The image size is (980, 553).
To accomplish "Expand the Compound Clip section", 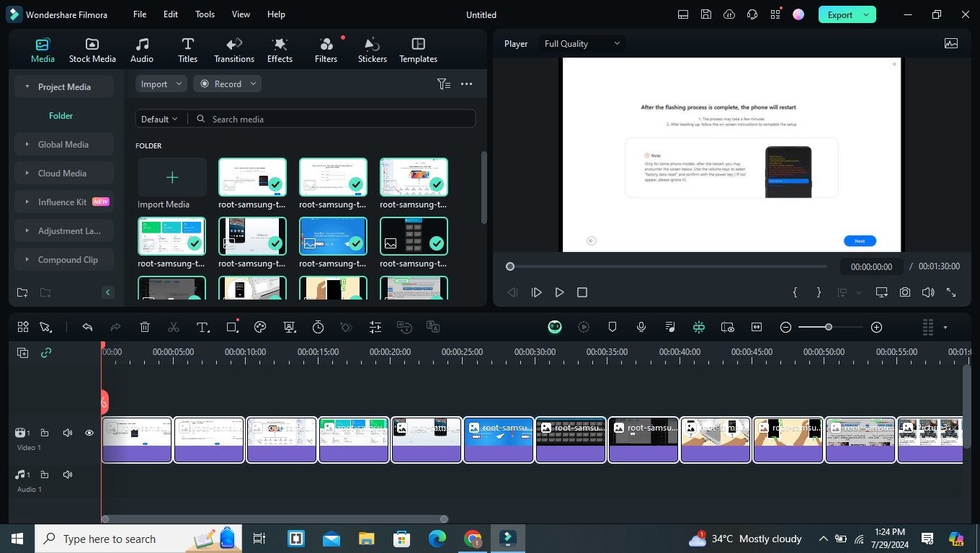I will [63, 259].
